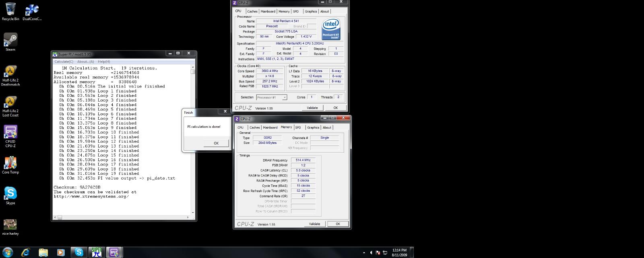
Task: Click the Intel Pentium 4 HT logo
Action: coord(331,28)
